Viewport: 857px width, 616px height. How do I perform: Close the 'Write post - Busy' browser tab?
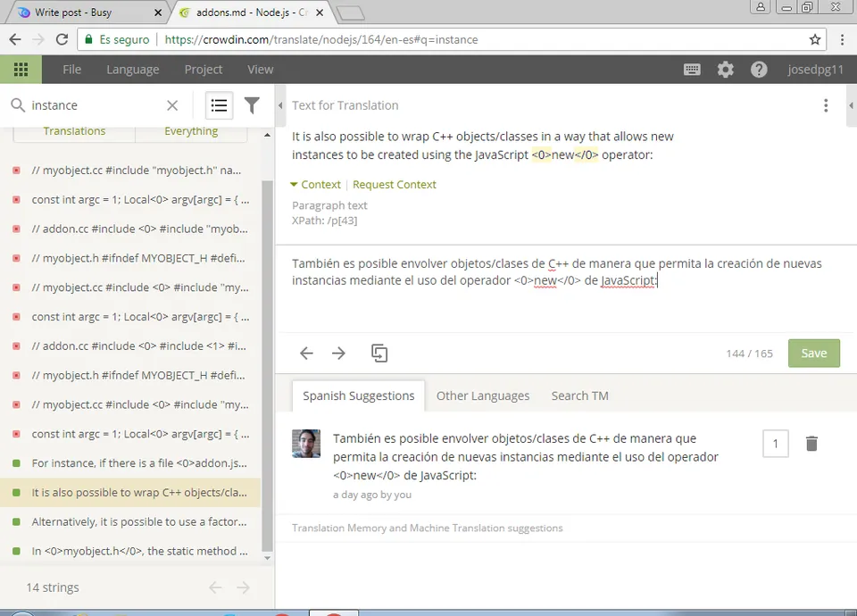point(158,12)
